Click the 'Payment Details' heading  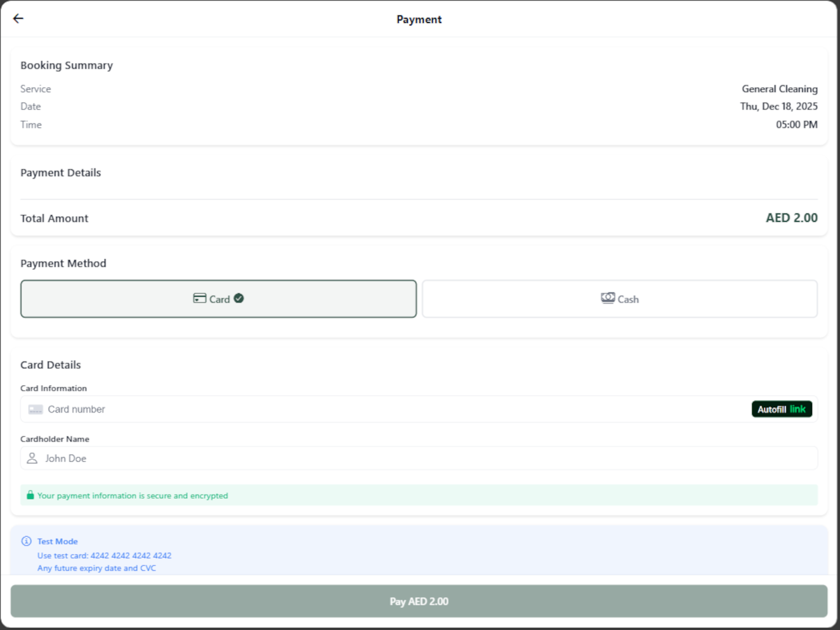(x=61, y=173)
